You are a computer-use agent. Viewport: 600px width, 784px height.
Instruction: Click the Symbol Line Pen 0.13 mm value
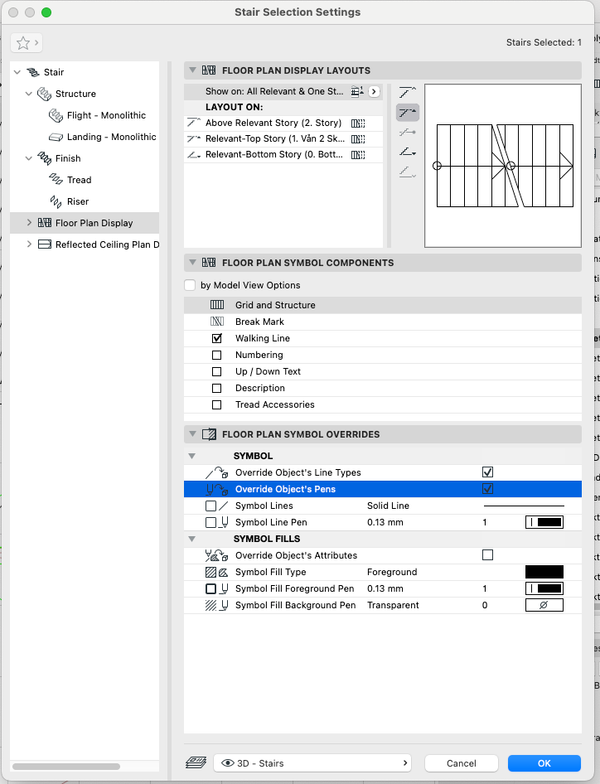[x=385, y=522]
